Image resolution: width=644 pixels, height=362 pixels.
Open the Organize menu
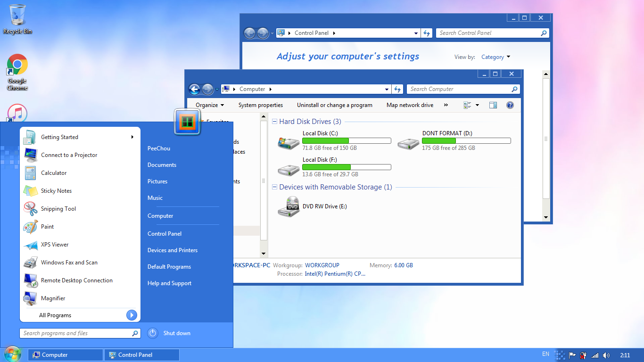(210, 105)
